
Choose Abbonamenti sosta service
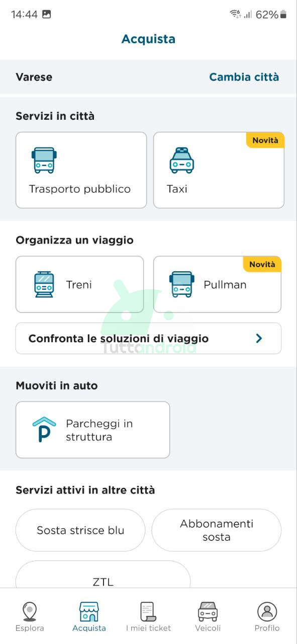coord(216,530)
